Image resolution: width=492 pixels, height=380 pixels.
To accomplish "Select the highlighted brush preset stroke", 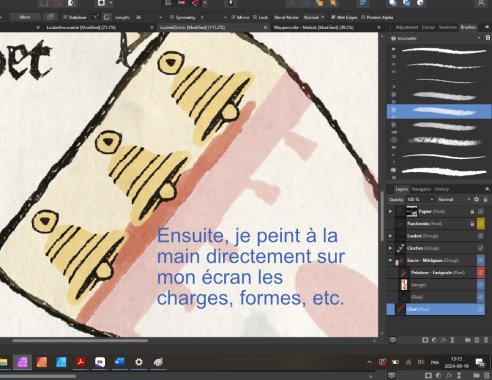I will tap(439, 111).
